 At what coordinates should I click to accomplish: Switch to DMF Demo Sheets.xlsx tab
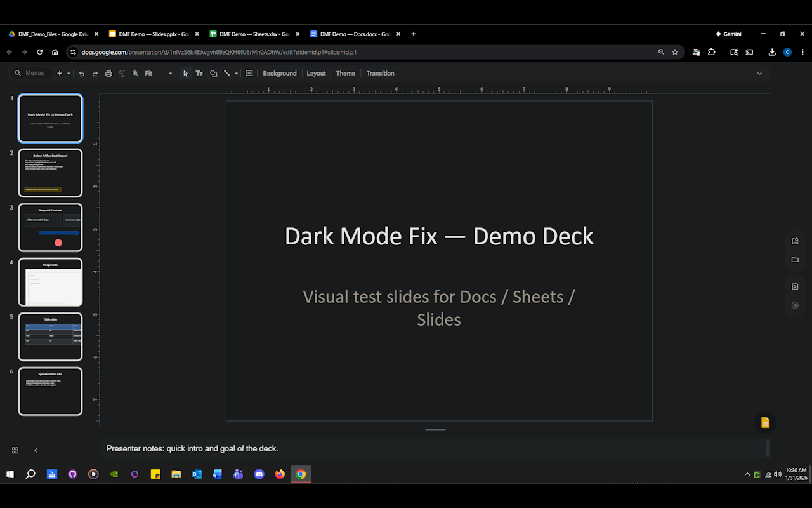(254, 34)
